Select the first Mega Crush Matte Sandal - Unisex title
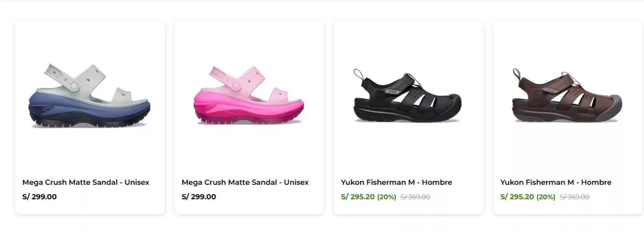 85,182
